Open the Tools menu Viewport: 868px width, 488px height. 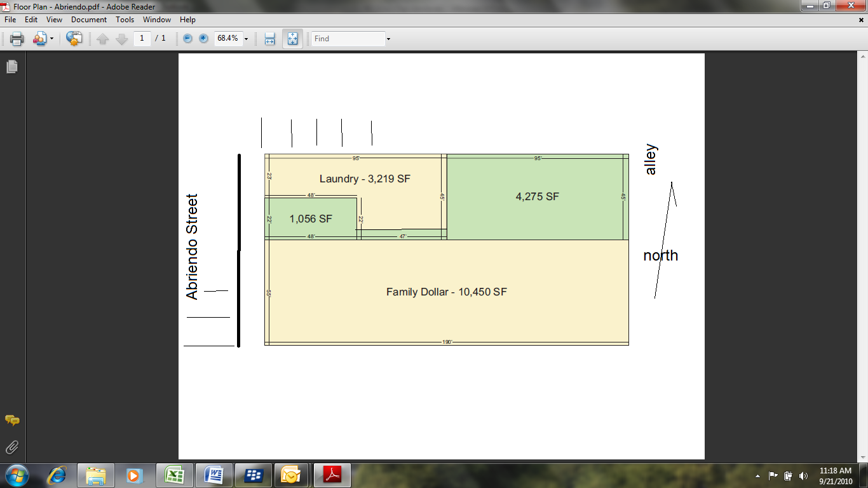coord(125,20)
